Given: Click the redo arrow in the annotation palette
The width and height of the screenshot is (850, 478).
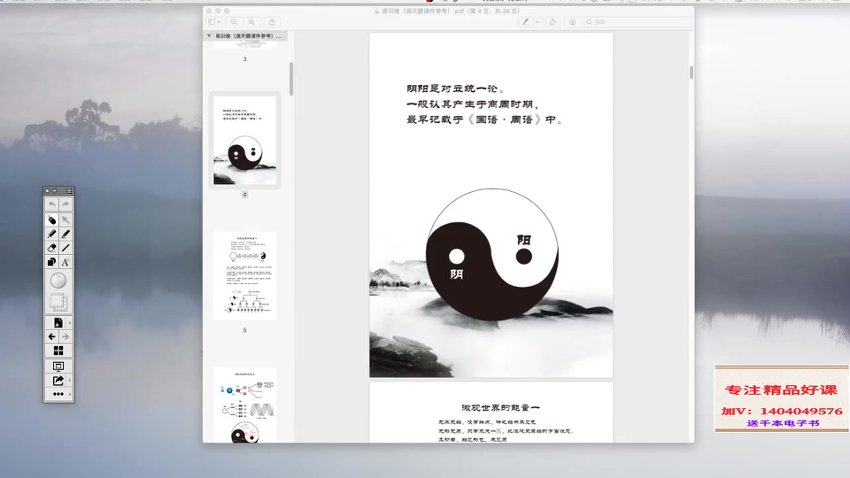Looking at the screenshot, I should coord(66,204).
